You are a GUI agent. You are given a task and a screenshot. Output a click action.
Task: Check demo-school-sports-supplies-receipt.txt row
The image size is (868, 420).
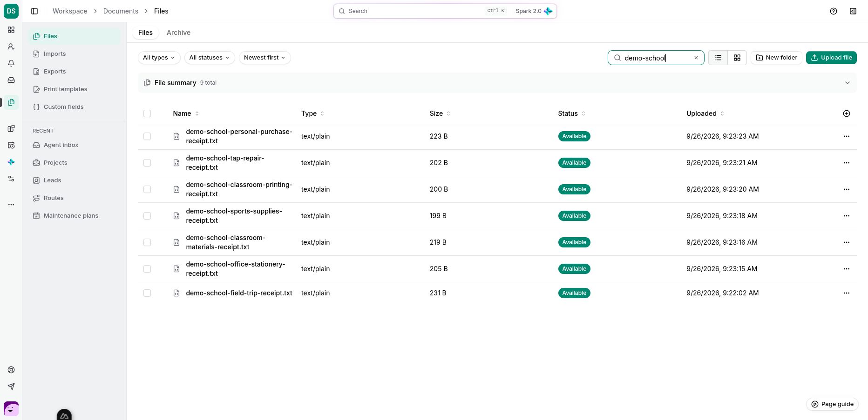147,216
